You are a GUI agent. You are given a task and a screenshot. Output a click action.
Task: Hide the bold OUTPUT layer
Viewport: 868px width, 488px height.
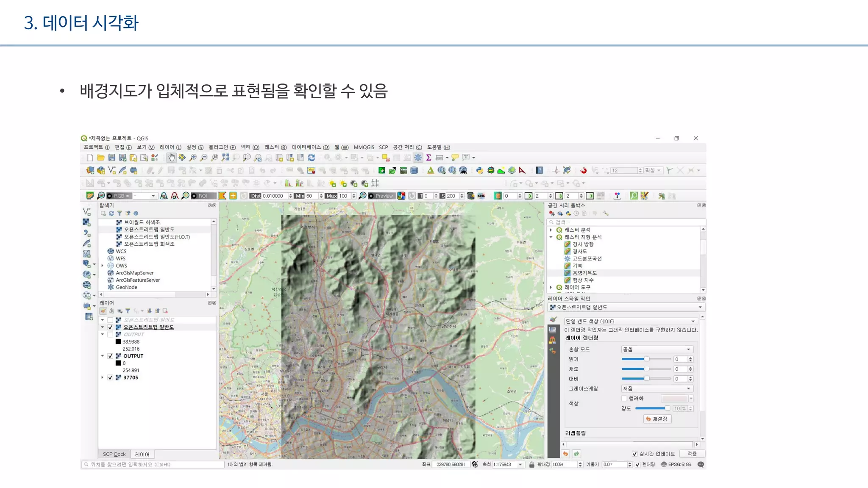coord(110,356)
